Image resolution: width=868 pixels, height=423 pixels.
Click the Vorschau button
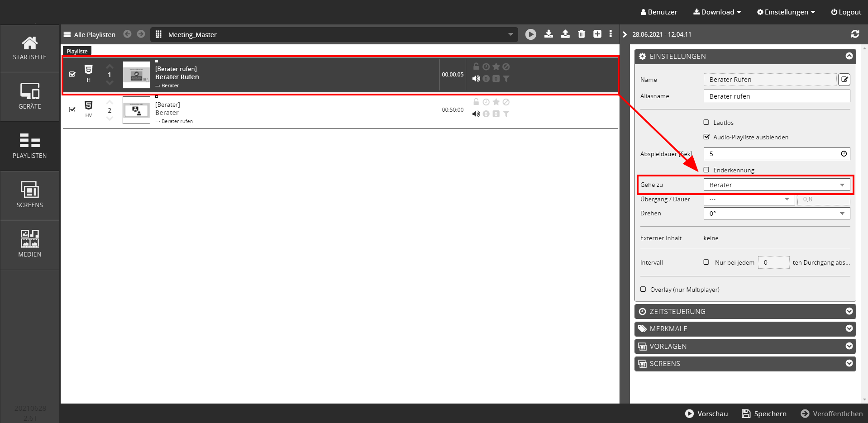pyautogui.click(x=706, y=413)
